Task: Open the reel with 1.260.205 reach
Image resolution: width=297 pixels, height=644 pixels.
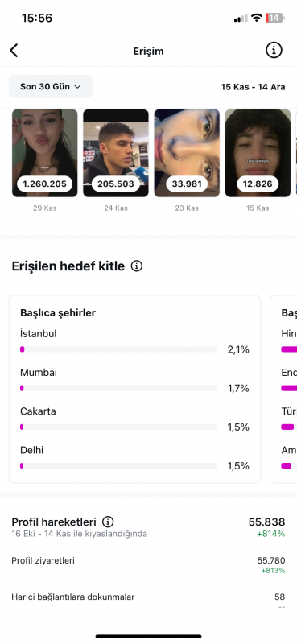Action: coord(45,153)
